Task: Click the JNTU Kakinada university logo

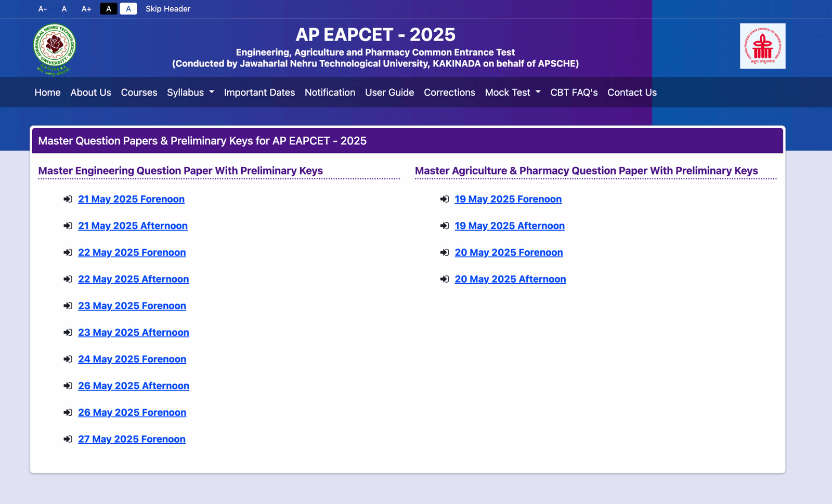Action: [54, 49]
